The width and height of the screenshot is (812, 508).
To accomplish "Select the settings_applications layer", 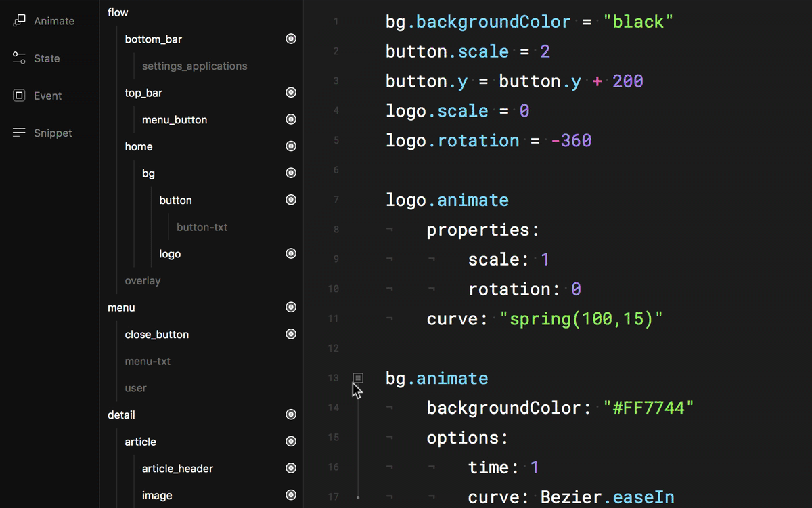I will coord(194,66).
